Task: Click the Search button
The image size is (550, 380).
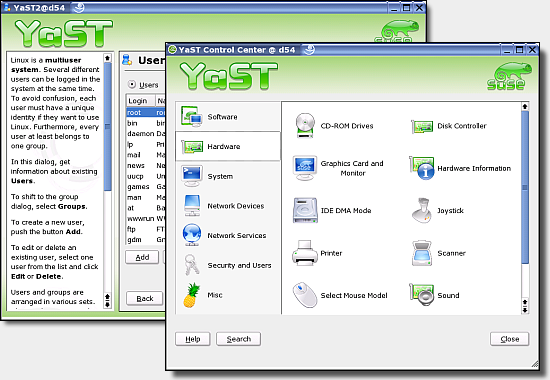Action: tap(239, 339)
